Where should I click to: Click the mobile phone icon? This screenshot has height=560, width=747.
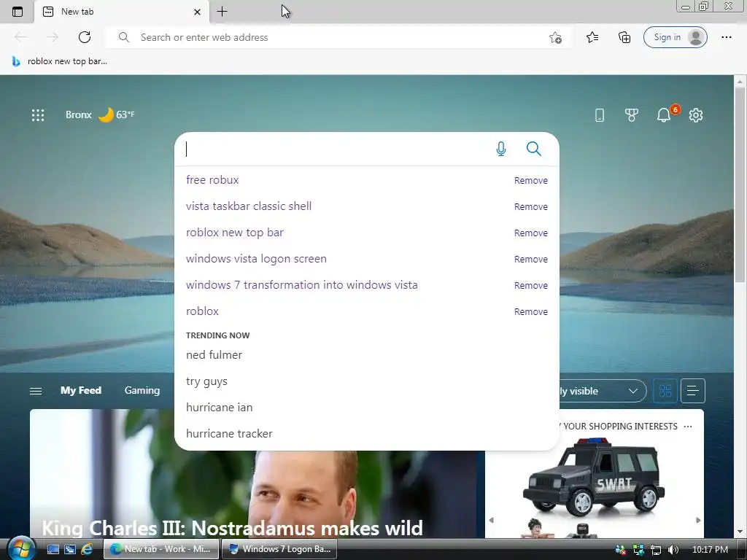(600, 114)
